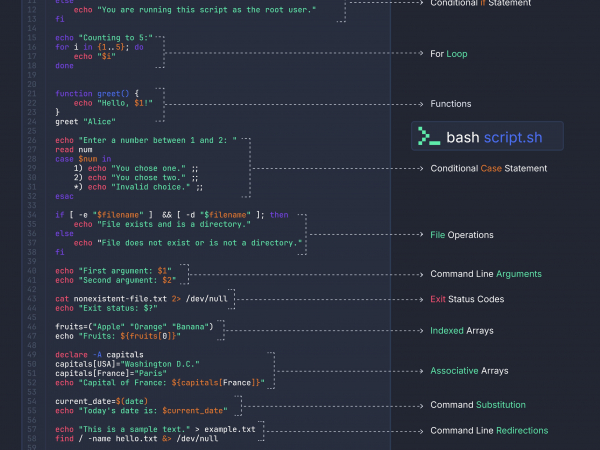
Task: Click the 'File exists and is a directory.' line
Action: point(162,224)
